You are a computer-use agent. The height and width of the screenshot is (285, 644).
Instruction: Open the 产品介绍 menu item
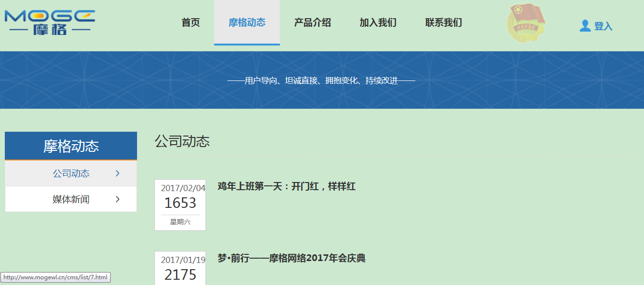(x=312, y=23)
